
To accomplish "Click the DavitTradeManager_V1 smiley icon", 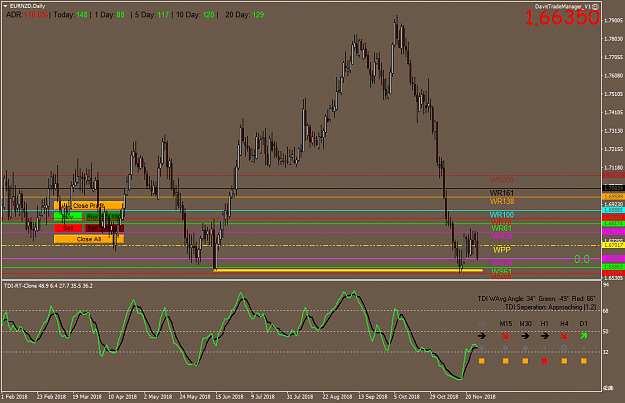I will coord(595,6).
